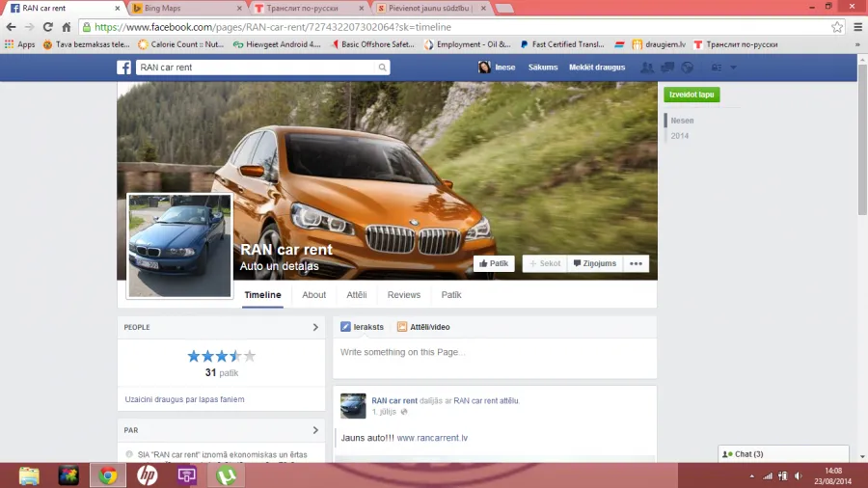Open the Attēli photos tab
The width and height of the screenshot is (868, 488).
357,295
